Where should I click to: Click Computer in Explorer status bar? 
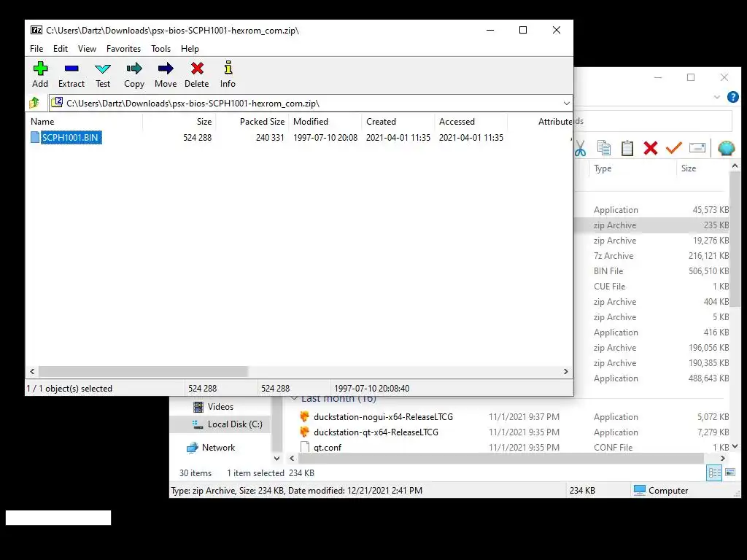tap(661, 491)
